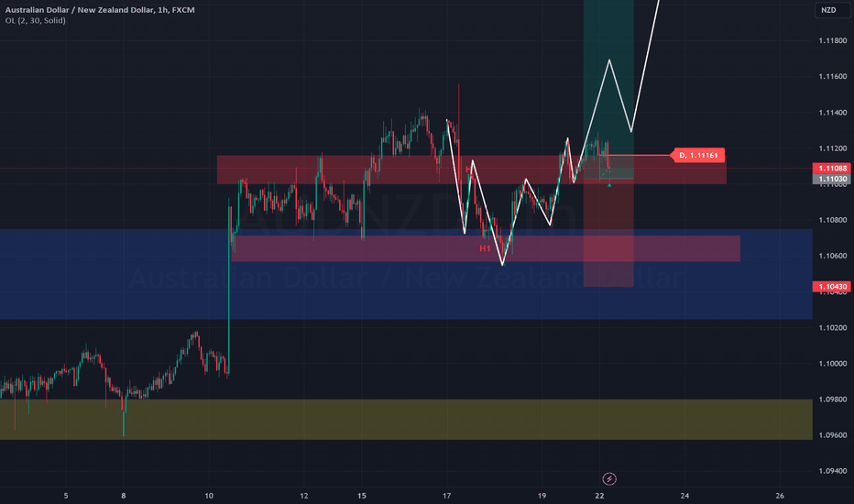The width and height of the screenshot is (854, 504).
Task: Click the OL (2, 30, Solid) indicator label
Action: point(36,21)
